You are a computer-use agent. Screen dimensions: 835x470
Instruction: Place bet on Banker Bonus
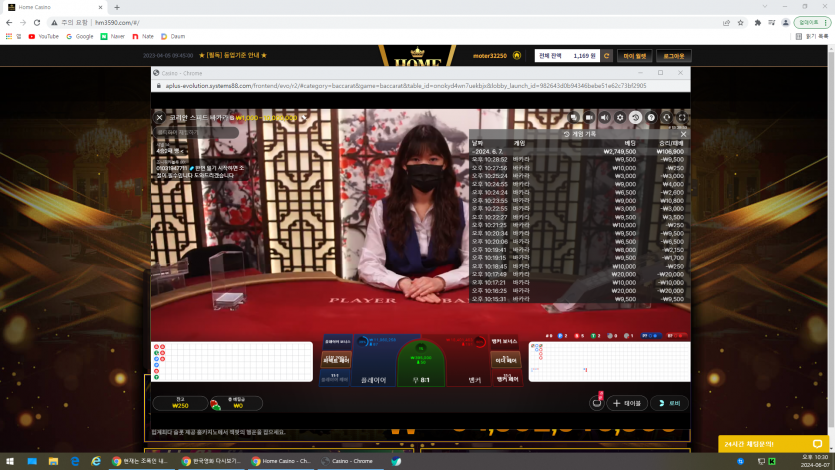[x=504, y=341]
